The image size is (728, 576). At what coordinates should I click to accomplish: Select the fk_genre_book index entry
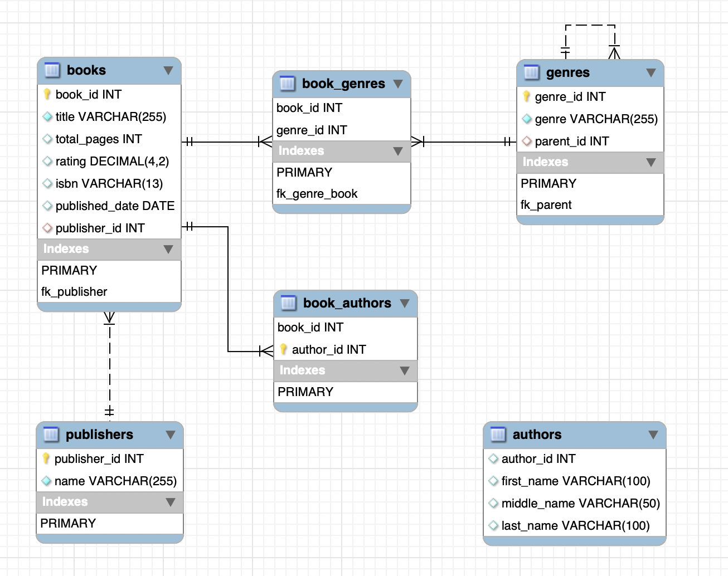point(342,193)
